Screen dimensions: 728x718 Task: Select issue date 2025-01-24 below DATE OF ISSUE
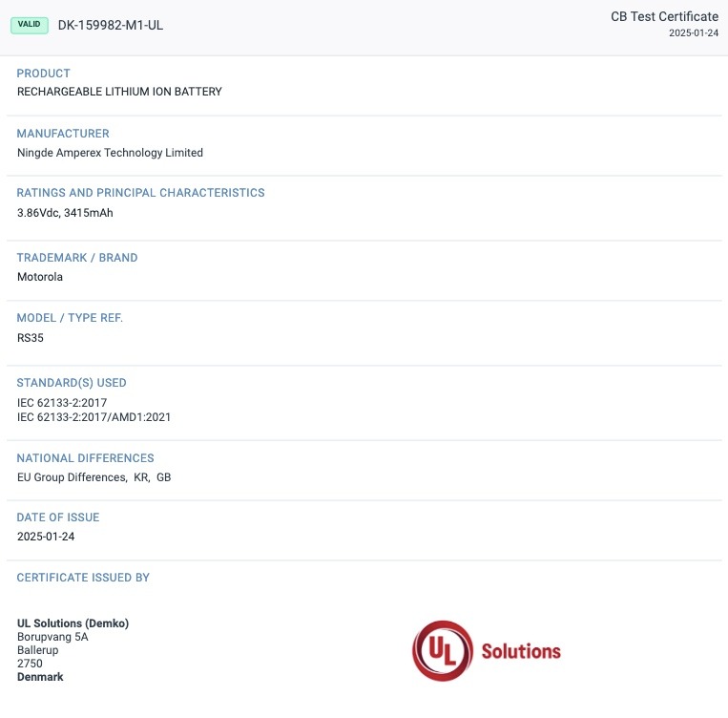(x=46, y=537)
